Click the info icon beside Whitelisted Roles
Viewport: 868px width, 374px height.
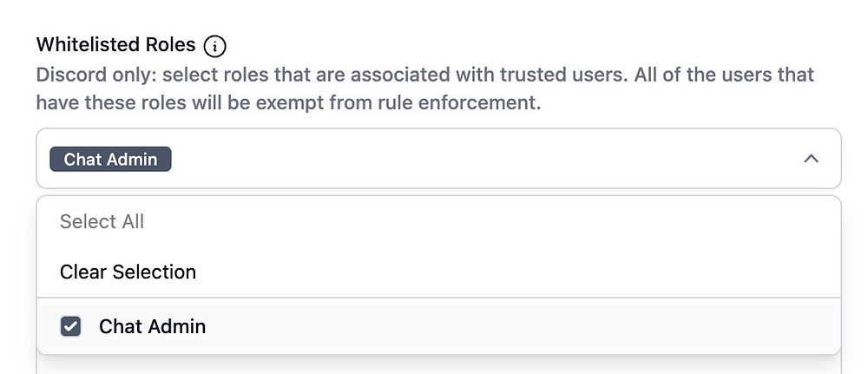(214, 45)
